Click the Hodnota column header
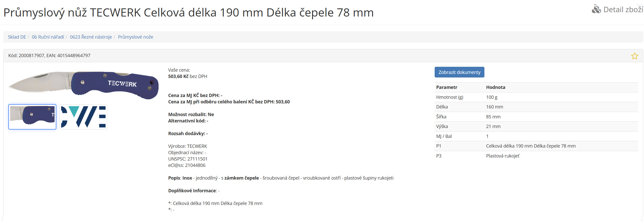 click(x=495, y=87)
